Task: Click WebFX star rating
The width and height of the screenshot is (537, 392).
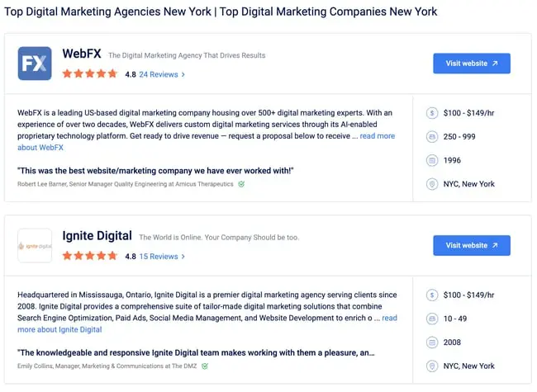Action: [90, 74]
